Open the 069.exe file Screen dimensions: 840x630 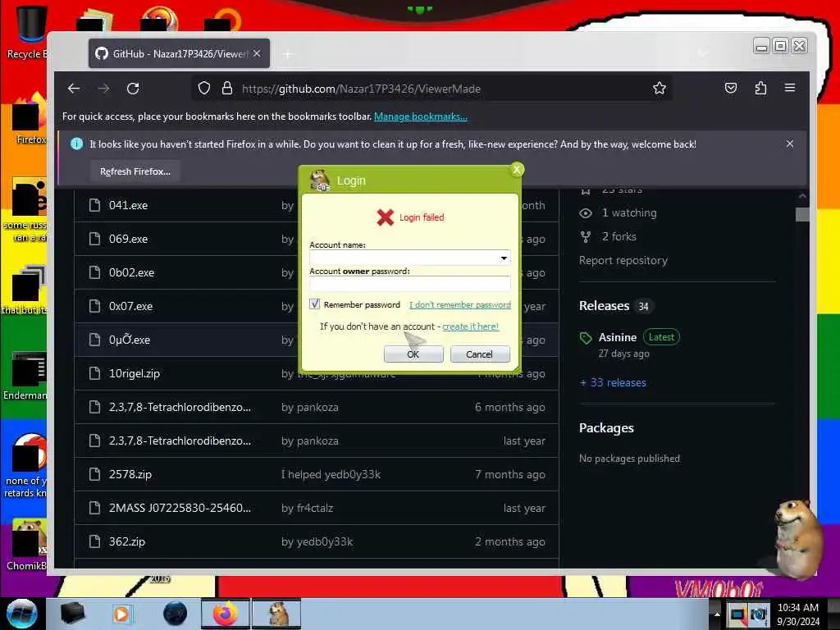pos(129,239)
